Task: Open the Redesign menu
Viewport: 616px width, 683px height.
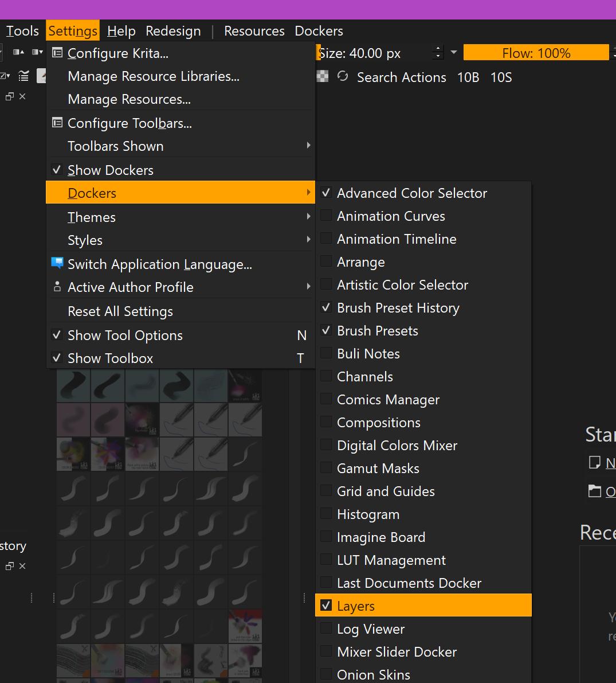Action: [173, 31]
